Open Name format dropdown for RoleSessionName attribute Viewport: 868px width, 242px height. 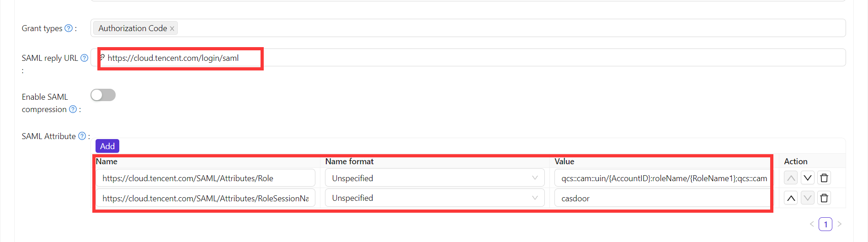coord(434,198)
